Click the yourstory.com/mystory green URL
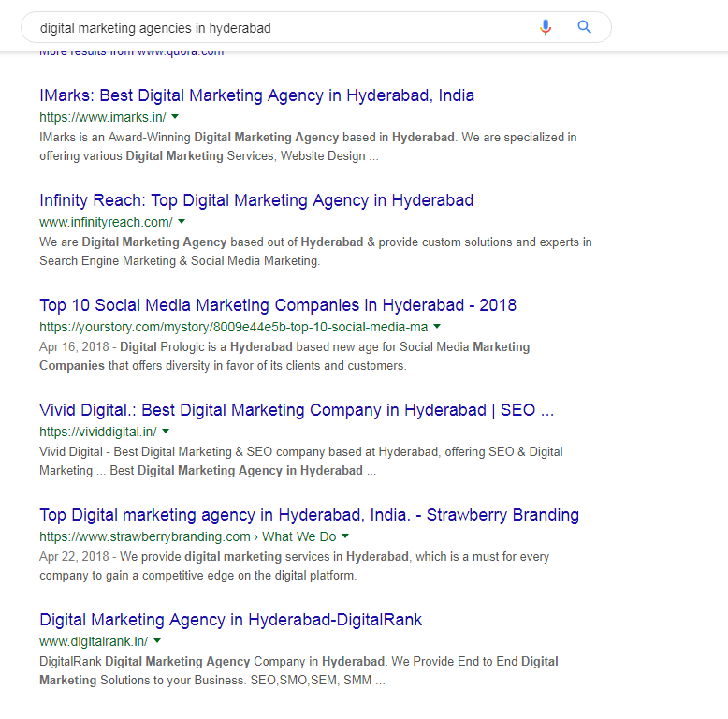 pos(234,327)
